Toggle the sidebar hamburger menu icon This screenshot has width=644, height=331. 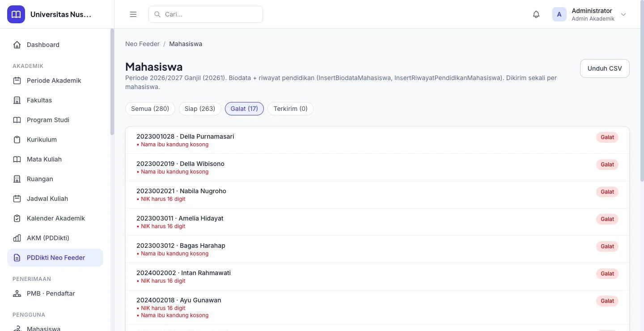click(133, 14)
